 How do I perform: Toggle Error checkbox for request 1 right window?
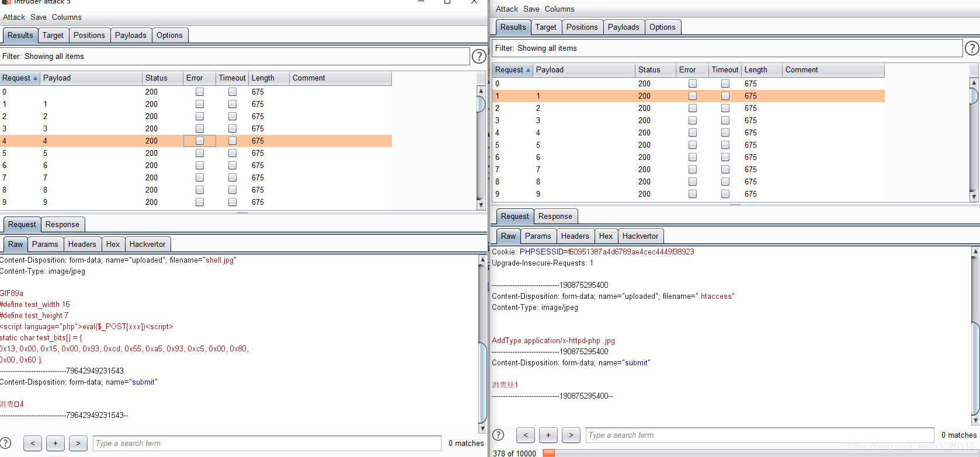[693, 96]
